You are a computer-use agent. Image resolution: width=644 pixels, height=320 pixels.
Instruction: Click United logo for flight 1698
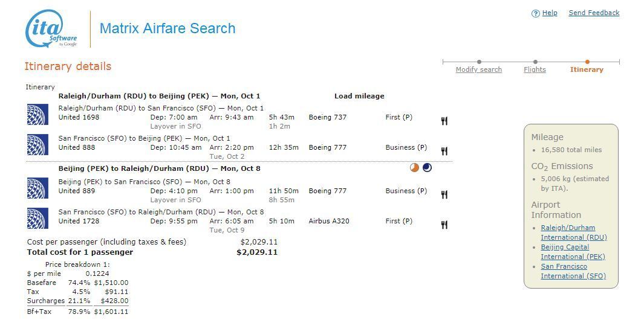point(37,115)
